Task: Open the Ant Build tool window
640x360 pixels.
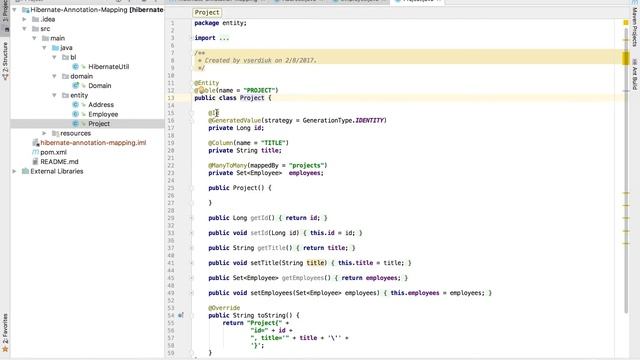Action: [634, 74]
